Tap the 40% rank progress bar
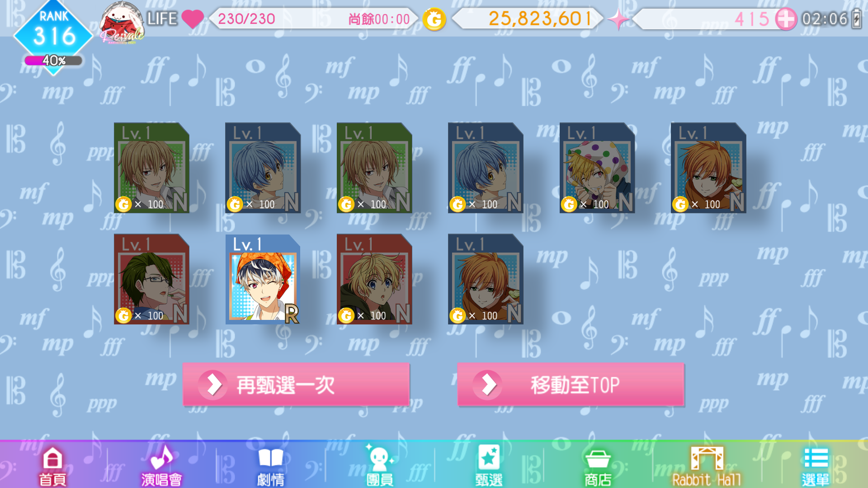The width and height of the screenshot is (868, 488). 53,61
